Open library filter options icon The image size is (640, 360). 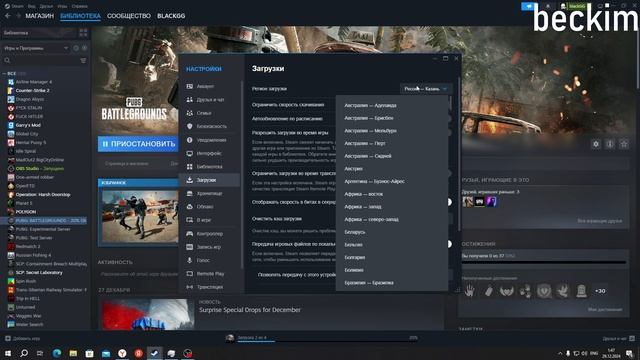click(x=83, y=60)
